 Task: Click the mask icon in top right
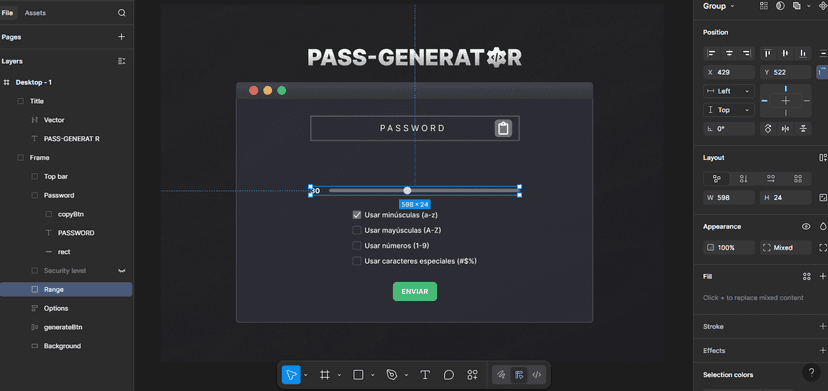pyautogui.click(x=780, y=6)
